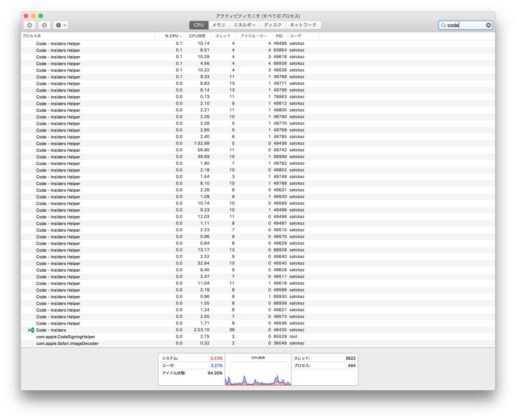Click into the 'code' search field
Screen dimensions: 516x420
click(x=466, y=25)
